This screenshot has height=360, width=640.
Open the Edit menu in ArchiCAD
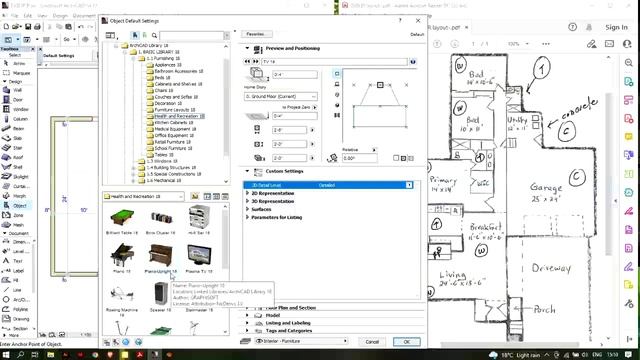click(28, 16)
